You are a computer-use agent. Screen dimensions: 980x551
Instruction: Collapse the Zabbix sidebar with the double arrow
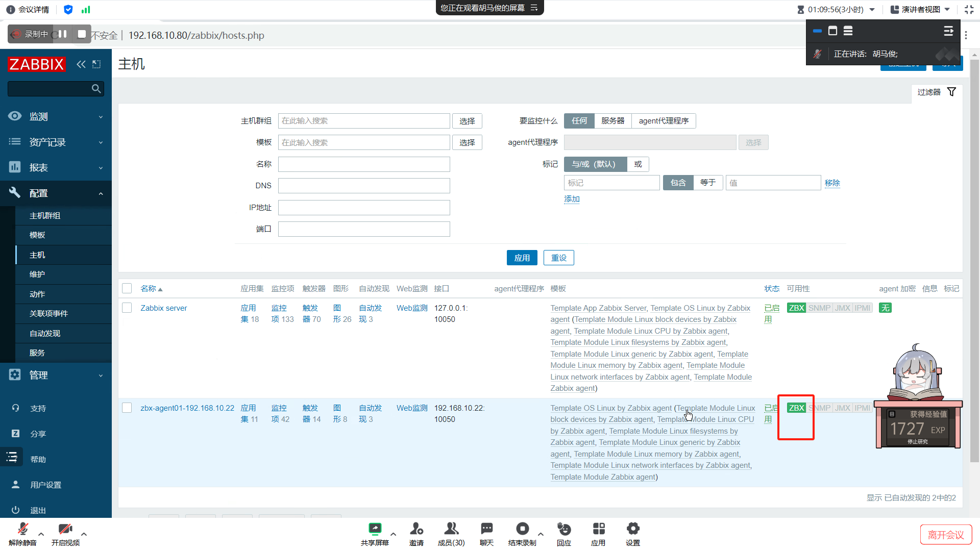[x=81, y=64]
